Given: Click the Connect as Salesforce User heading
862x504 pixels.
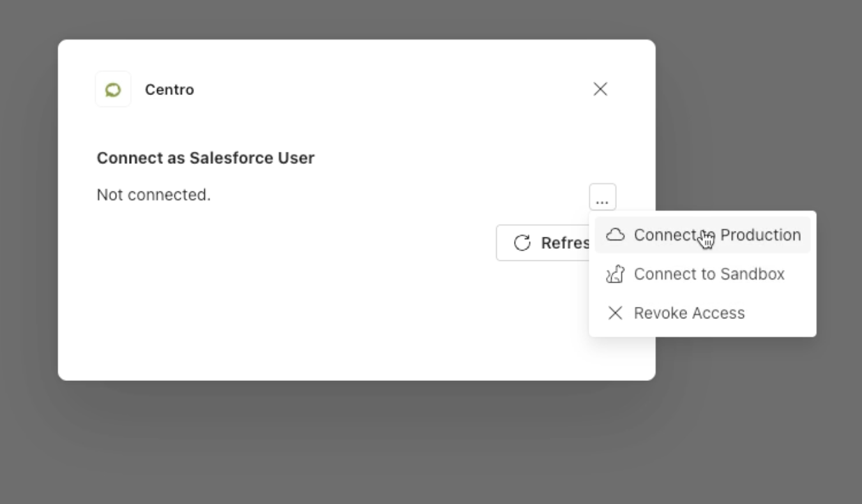Looking at the screenshot, I should pyautogui.click(x=205, y=158).
